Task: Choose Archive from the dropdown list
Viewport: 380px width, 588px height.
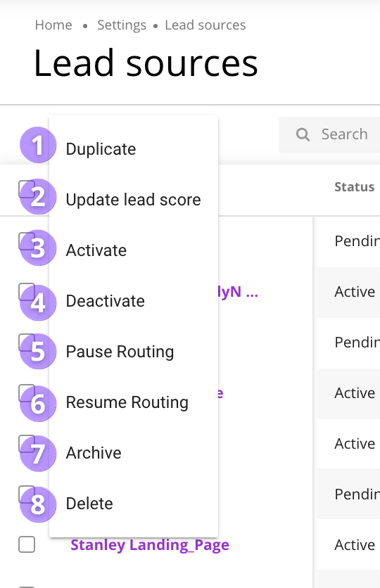Action: coord(134,453)
